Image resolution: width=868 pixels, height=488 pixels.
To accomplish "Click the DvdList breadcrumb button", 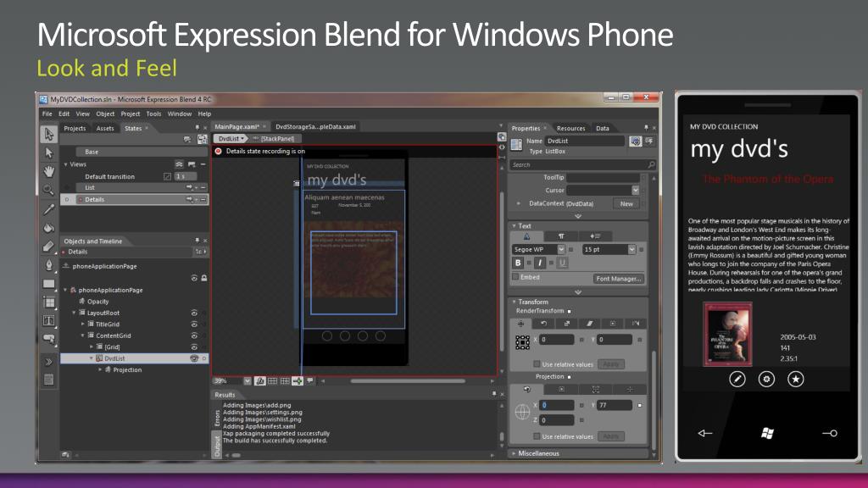I will (x=231, y=139).
